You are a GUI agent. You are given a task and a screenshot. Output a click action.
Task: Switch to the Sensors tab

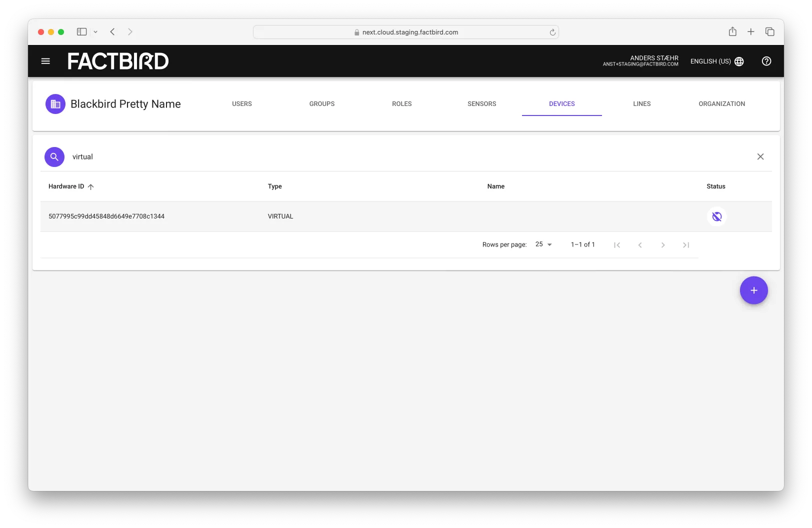[x=482, y=104]
